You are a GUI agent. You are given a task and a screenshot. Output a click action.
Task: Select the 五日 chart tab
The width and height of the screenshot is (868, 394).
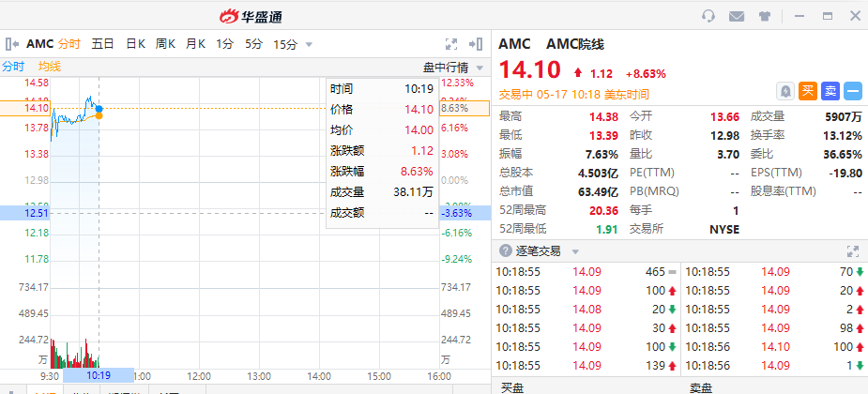[x=102, y=44]
